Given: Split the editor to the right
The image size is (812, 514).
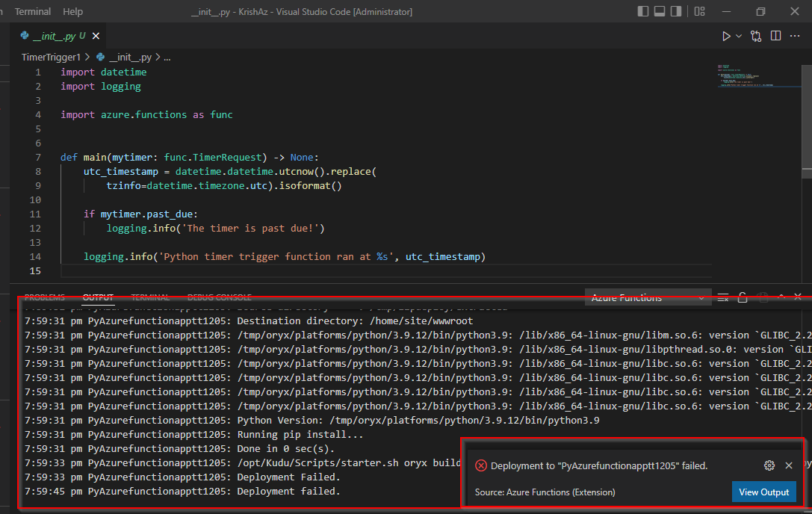Looking at the screenshot, I should pyautogui.click(x=775, y=36).
